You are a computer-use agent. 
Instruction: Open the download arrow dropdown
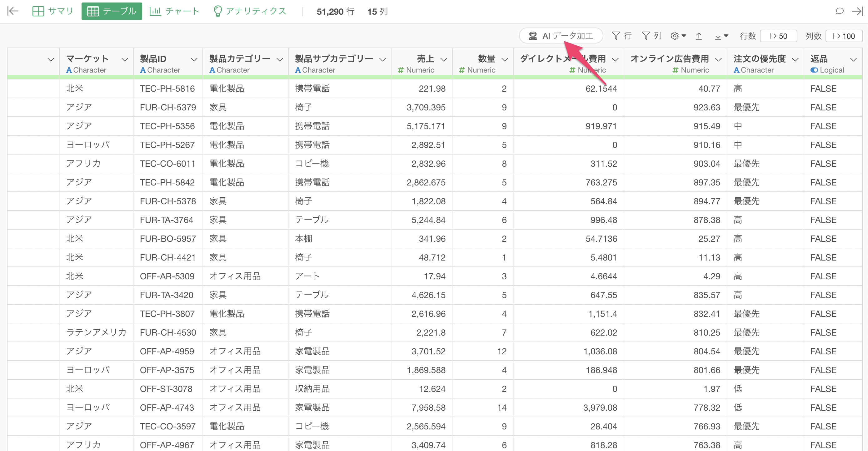(x=721, y=36)
